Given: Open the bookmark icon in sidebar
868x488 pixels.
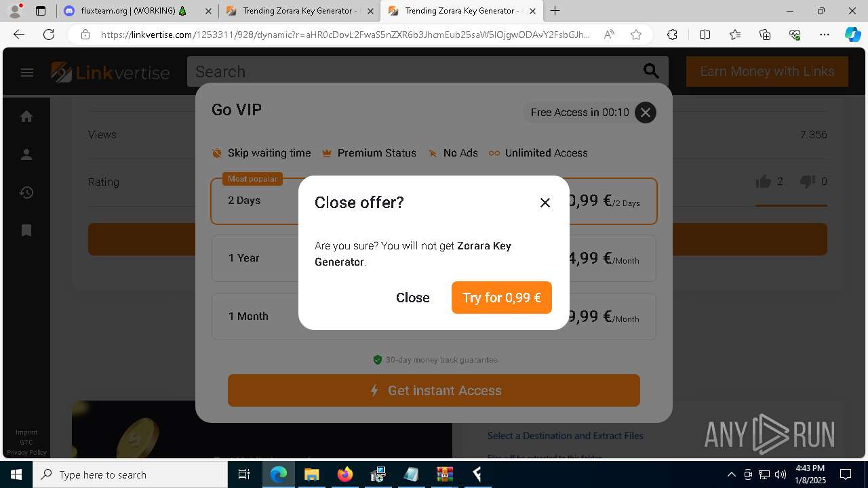Looking at the screenshot, I should (26, 230).
